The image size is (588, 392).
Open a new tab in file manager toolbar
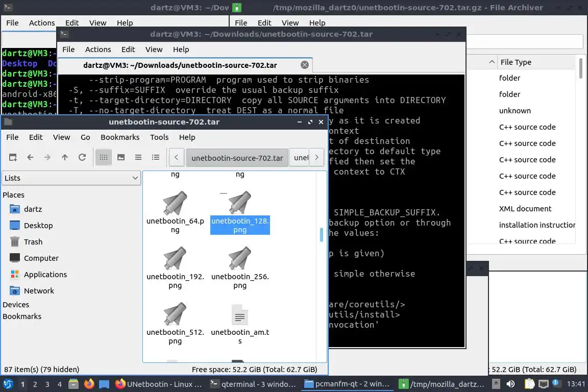point(13,157)
